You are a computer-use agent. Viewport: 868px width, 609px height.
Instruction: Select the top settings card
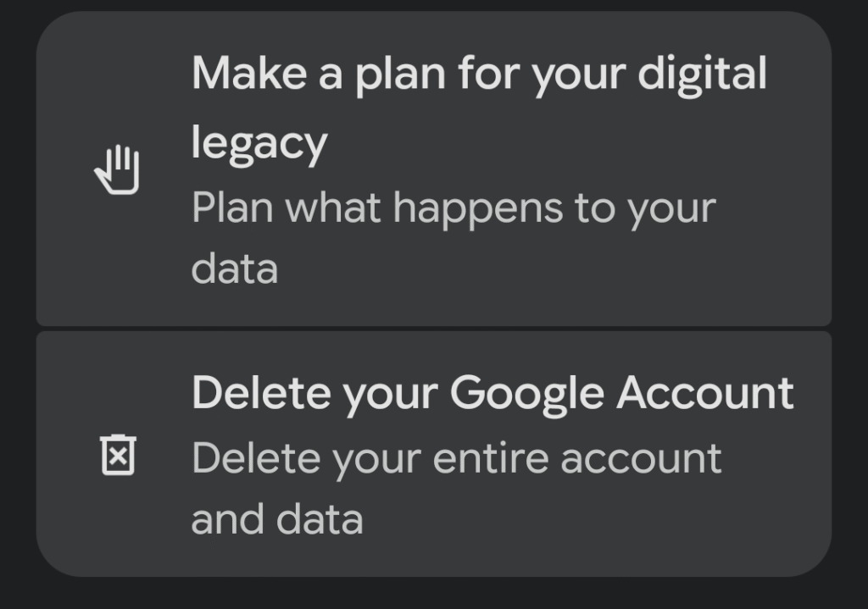point(433,169)
